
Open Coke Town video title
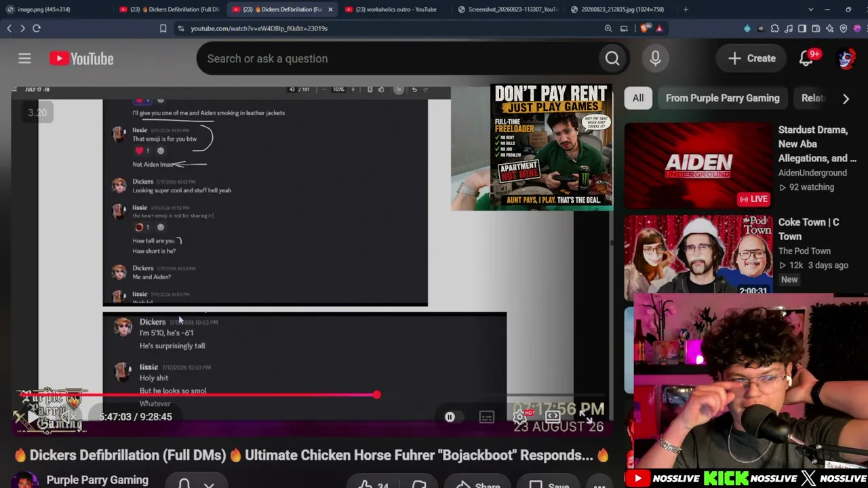point(808,229)
